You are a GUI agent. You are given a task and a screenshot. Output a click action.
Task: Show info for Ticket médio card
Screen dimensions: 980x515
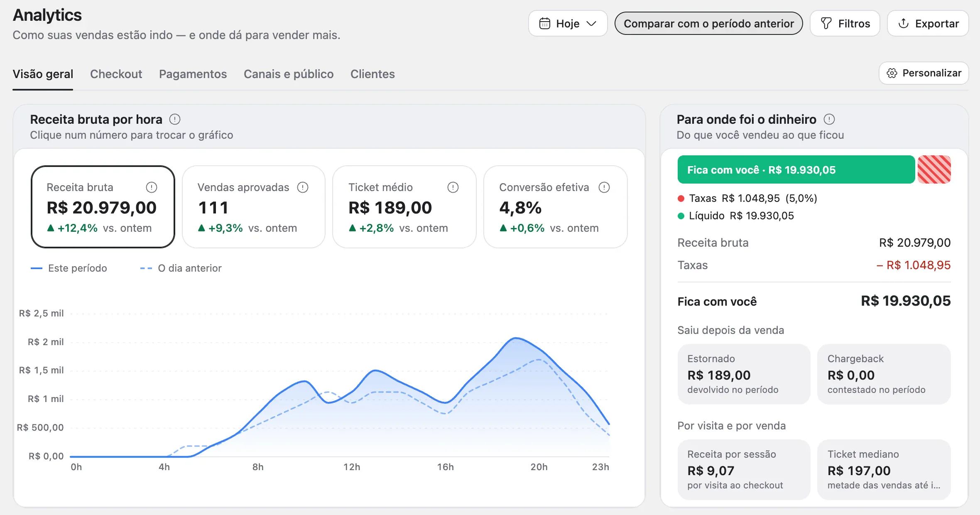click(x=453, y=187)
